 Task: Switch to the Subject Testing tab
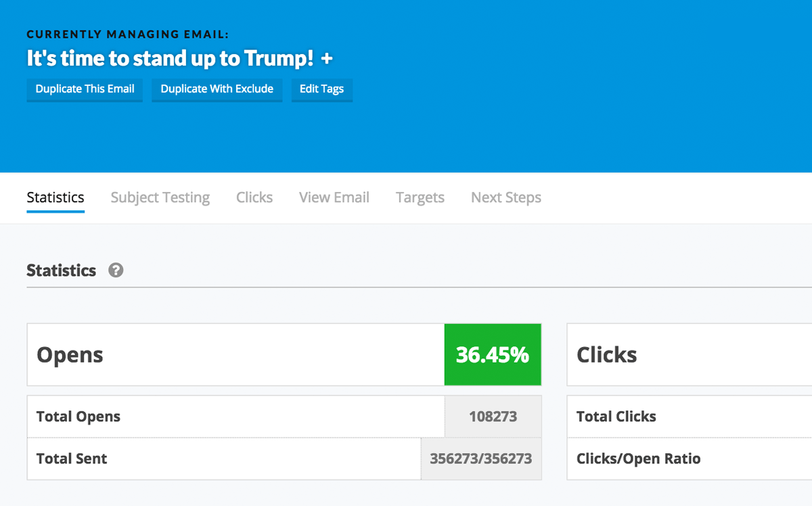click(x=160, y=198)
